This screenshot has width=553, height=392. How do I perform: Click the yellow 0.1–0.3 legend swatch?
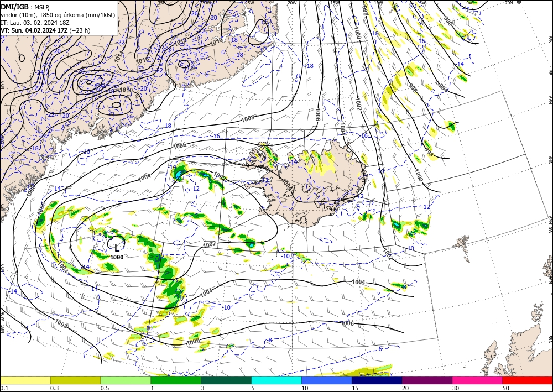pos(25,380)
